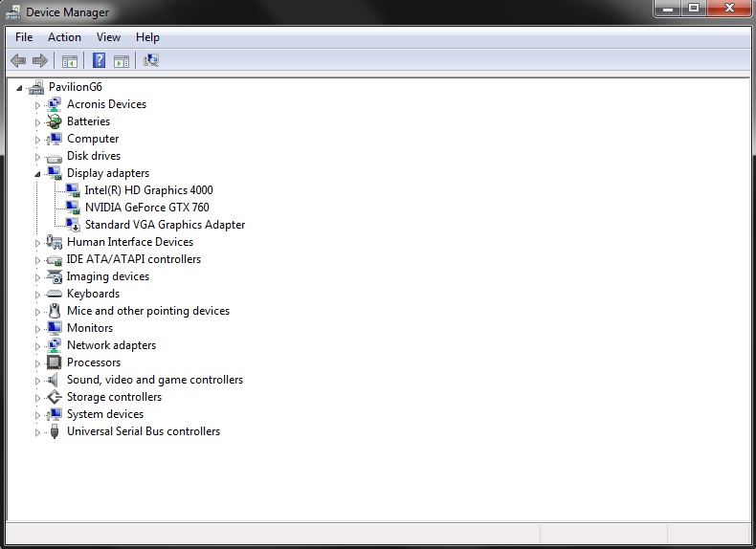756x549 pixels.
Task: Expand the Acronis Devices node
Action: click(37, 104)
